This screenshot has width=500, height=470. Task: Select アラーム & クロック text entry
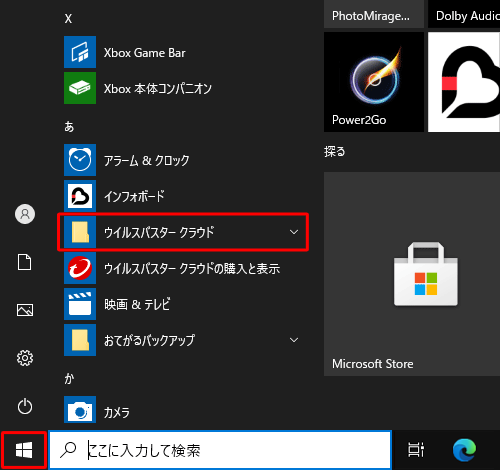tap(146, 161)
